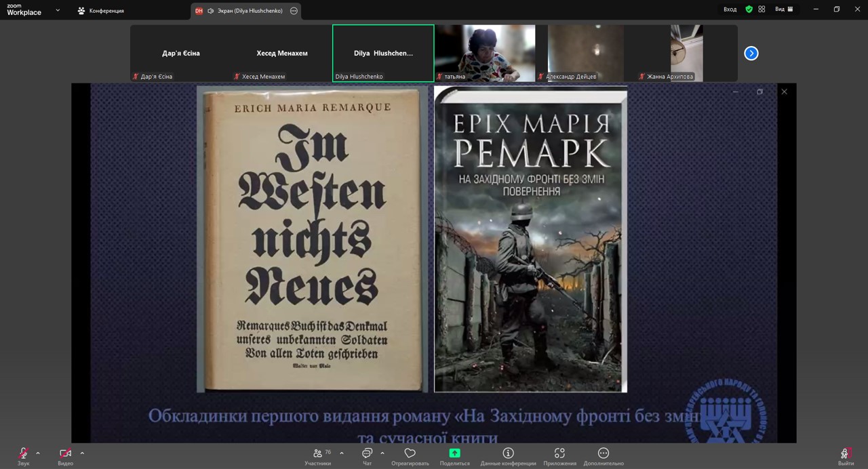The width and height of the screenshot is (868, 469).
Task: Click muted mic icon by Хесед Менахем
Action: (237, 77)
